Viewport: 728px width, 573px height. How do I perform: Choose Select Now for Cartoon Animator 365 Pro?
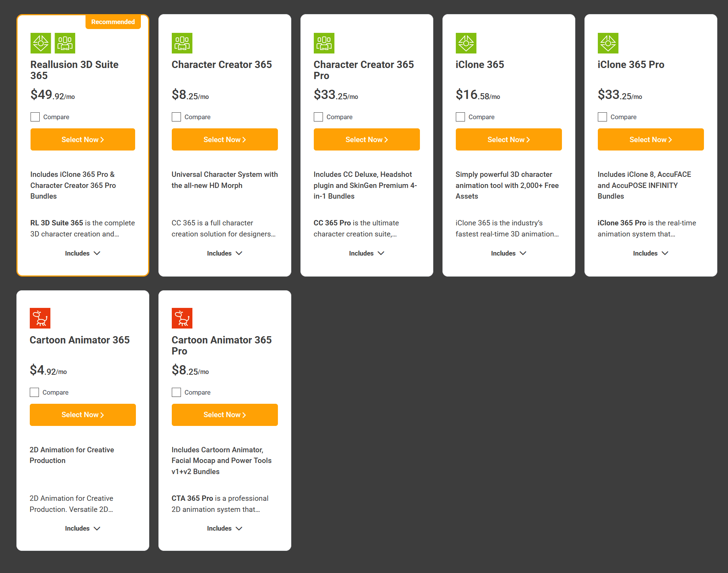click(224, 415)
